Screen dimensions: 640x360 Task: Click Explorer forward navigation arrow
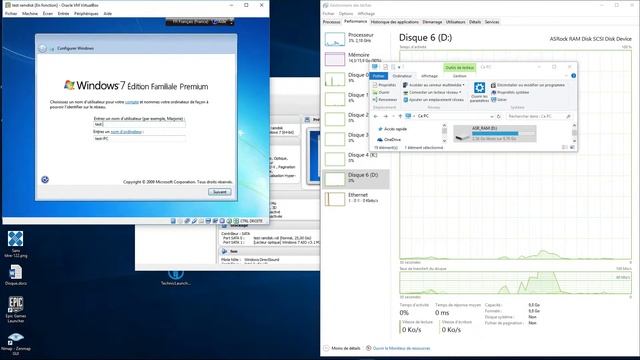tap(385, 116)
